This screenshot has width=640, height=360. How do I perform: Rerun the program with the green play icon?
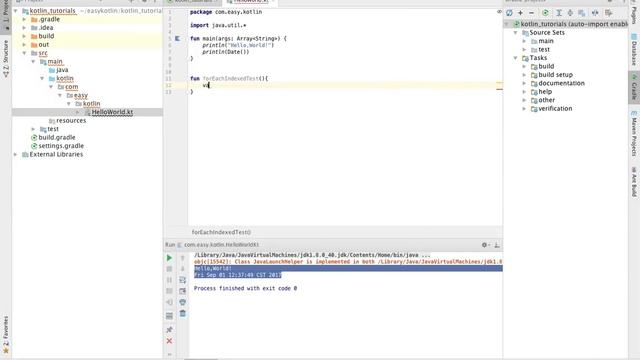169,258
